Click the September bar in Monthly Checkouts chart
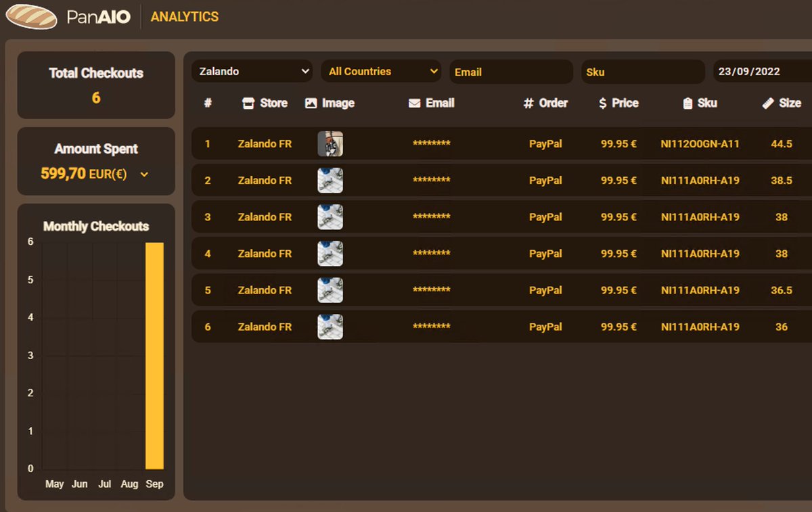Viewport: 812px width, 512px height. pyautogui.click(x=154, y=356)
